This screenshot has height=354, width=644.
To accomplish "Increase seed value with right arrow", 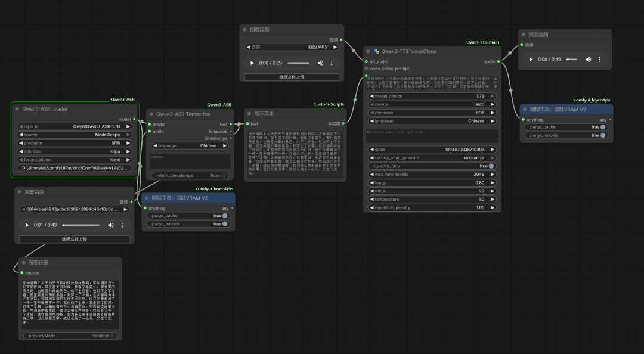I will coord(493,150).
